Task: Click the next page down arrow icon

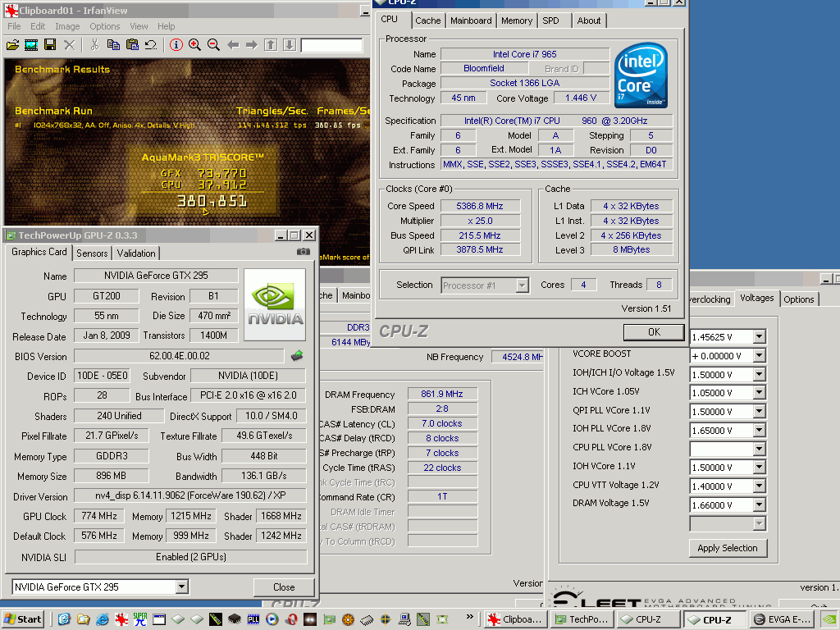Action: (x=290, y=45)
